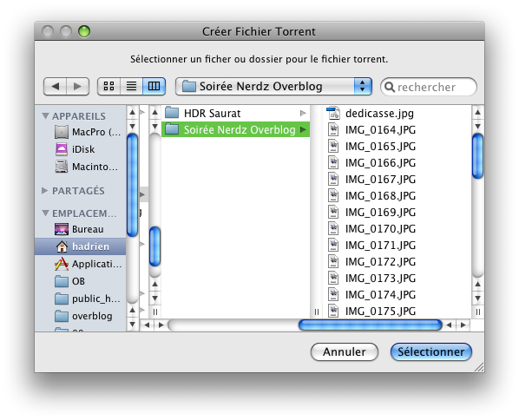
Task: Open the Soirée Nerdz Overblog path dropdown
Action: click(x=273, y=87)
